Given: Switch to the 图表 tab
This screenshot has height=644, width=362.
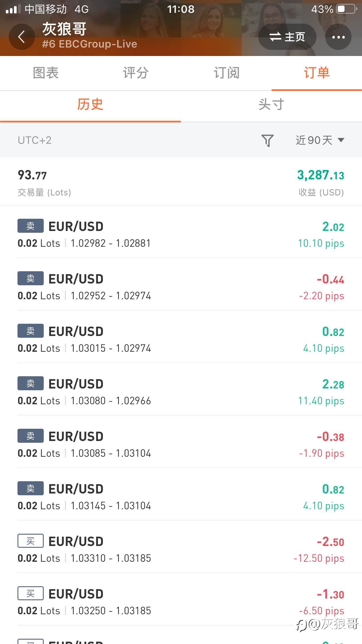Looking at the screenshot, I should (46, 73).
